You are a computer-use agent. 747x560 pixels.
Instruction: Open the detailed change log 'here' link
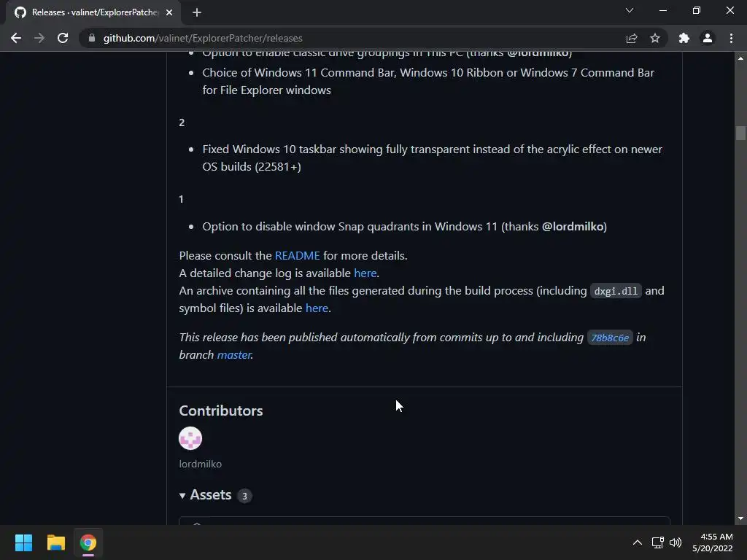[365, 273]
